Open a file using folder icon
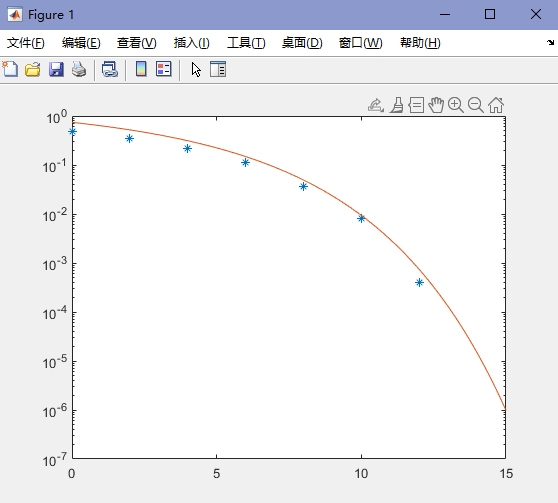 coord(33,69)
